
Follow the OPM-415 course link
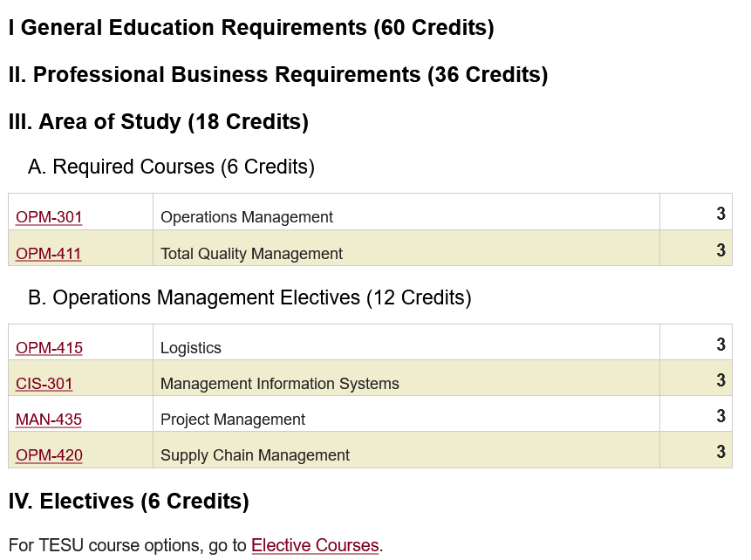tap(49, 348)
